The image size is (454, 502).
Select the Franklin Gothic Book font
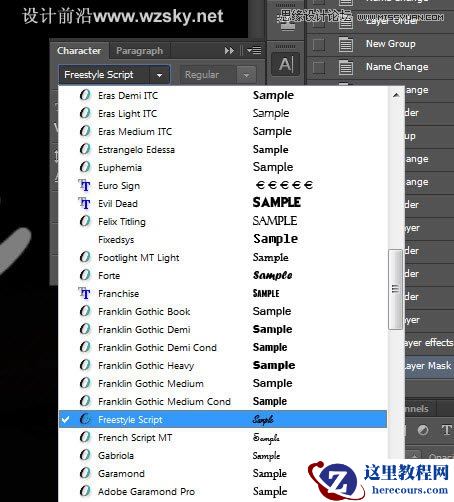click(x=223, y=311)
